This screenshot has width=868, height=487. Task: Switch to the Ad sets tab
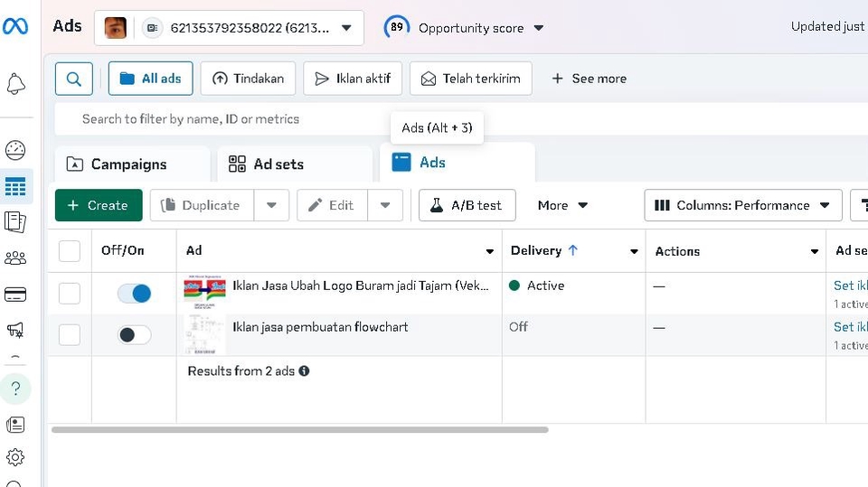click(x=295, y=164)
